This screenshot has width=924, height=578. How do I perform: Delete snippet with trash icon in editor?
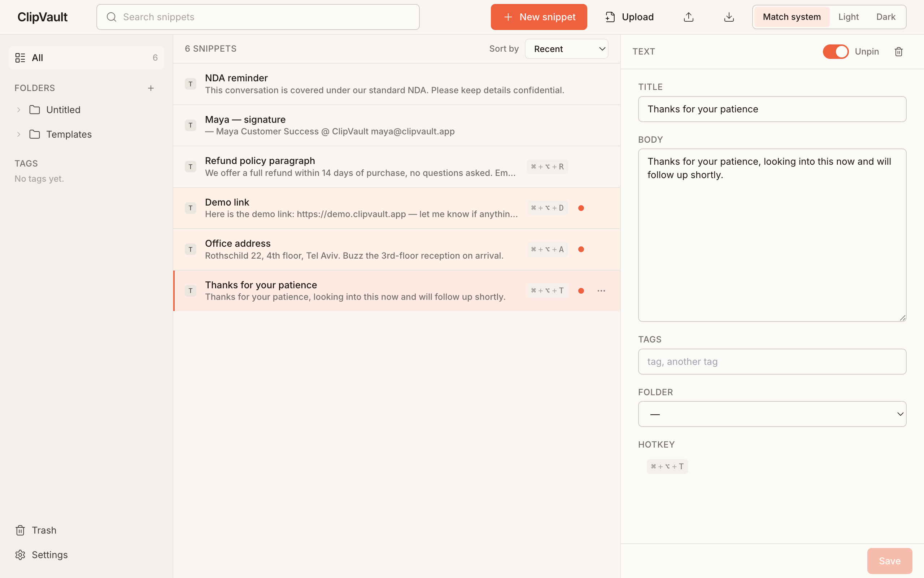898,52
